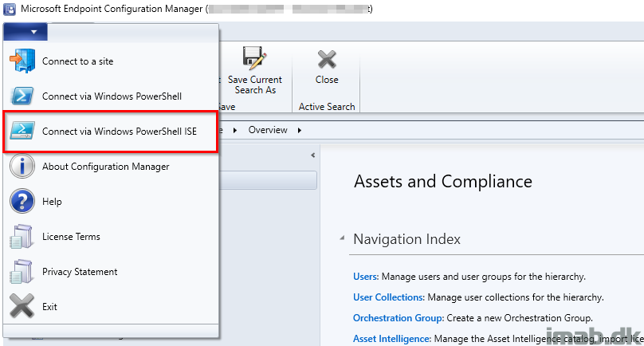This screenshot has width=644, height=346.
Task: Click Overview in the breadcrumb bar
Action: [268, 130]
